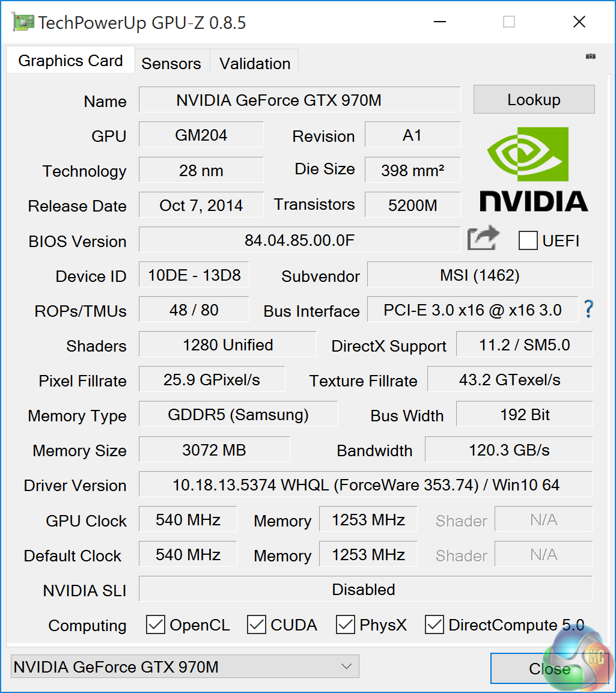This screenshot has width=616, height=693.
Task: Click the 'Texture Fillrate' label
Action: pos(363,380)
